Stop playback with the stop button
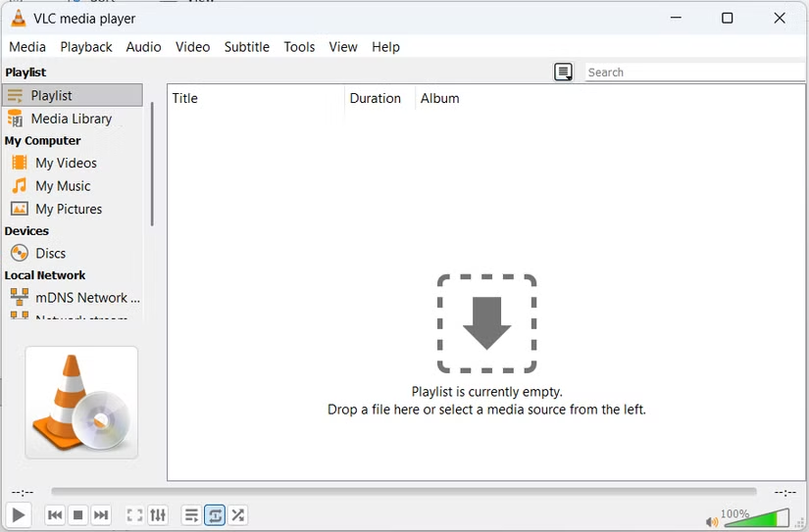The image size is (809, 532). coord(78,515)
